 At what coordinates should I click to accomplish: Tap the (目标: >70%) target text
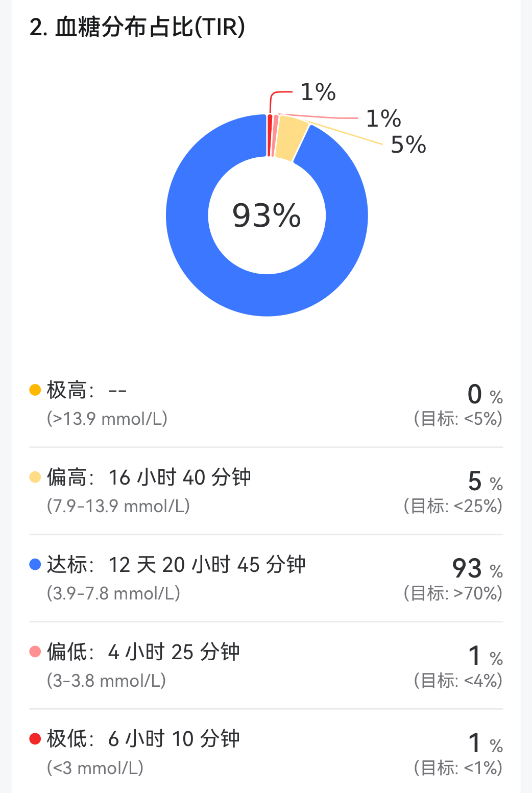point(452,593)
